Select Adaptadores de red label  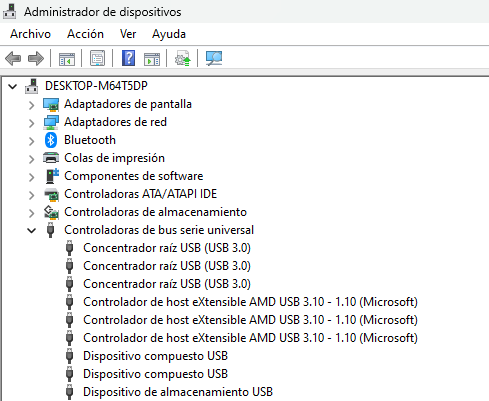click(115, 122)
